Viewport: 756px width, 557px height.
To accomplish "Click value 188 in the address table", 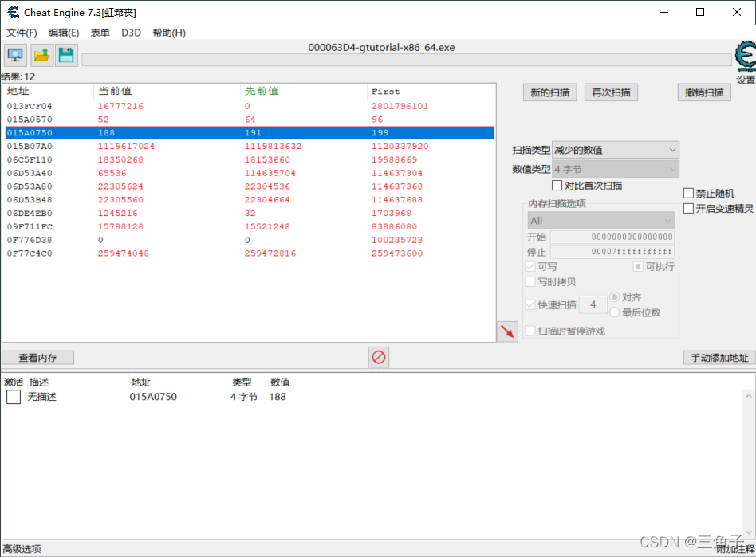I will point(278,397).
